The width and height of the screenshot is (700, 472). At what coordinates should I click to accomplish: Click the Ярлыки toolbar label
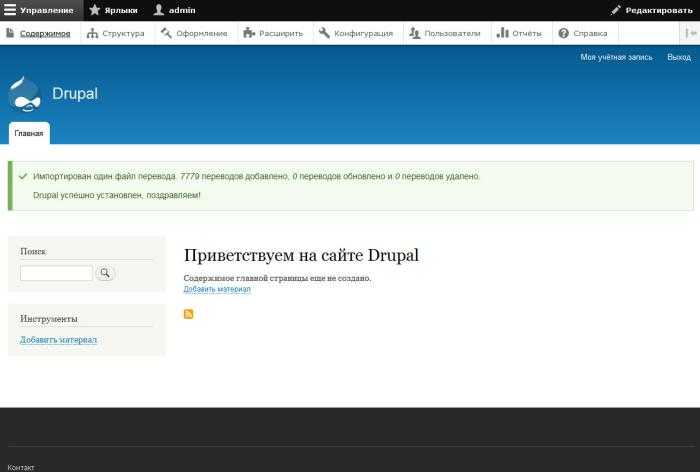tap(121, 10)
